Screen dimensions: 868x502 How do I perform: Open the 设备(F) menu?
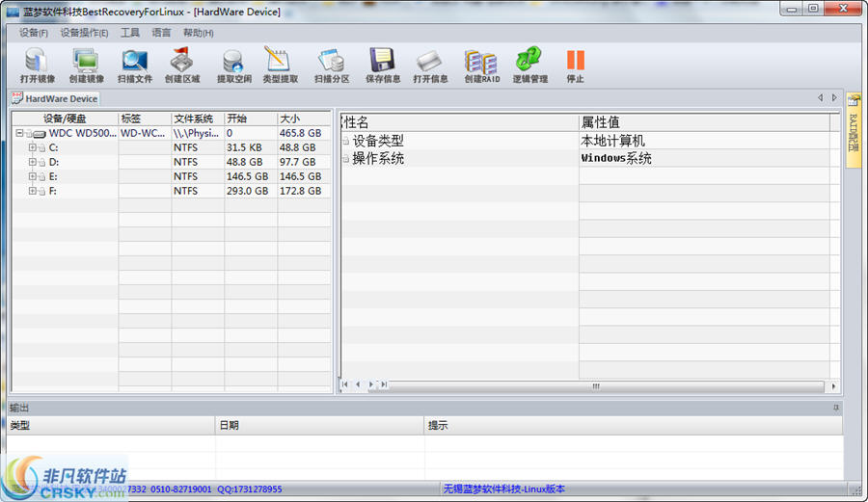33,33
